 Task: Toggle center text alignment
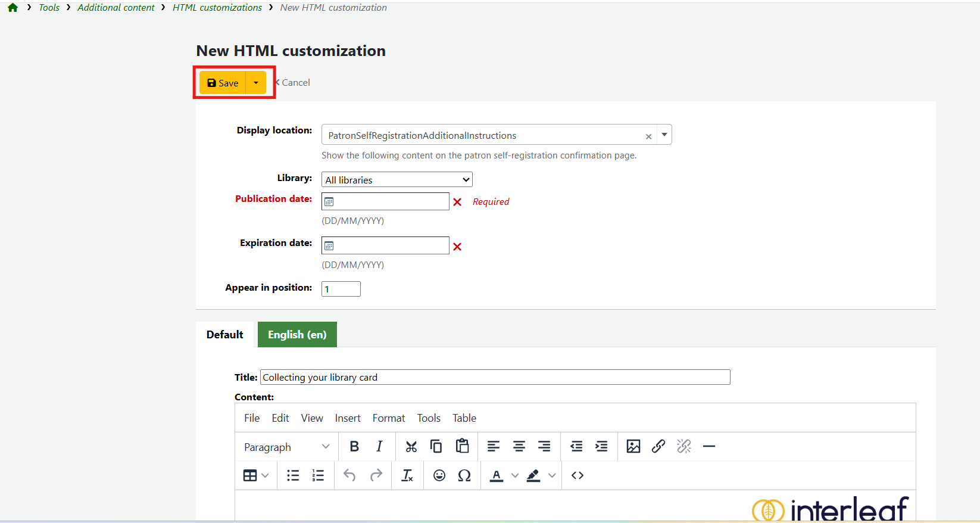tap(519, 446)
